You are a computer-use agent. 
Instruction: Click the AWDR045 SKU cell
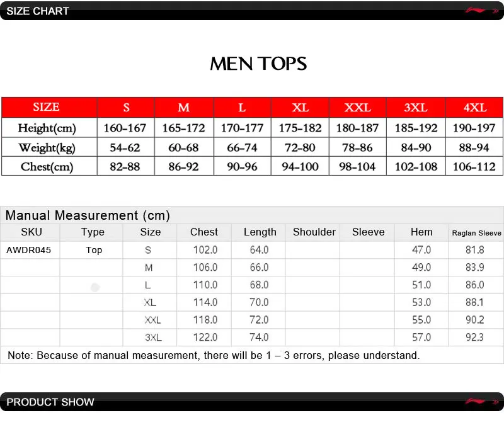pyautogui.click(x=28, y=250)
